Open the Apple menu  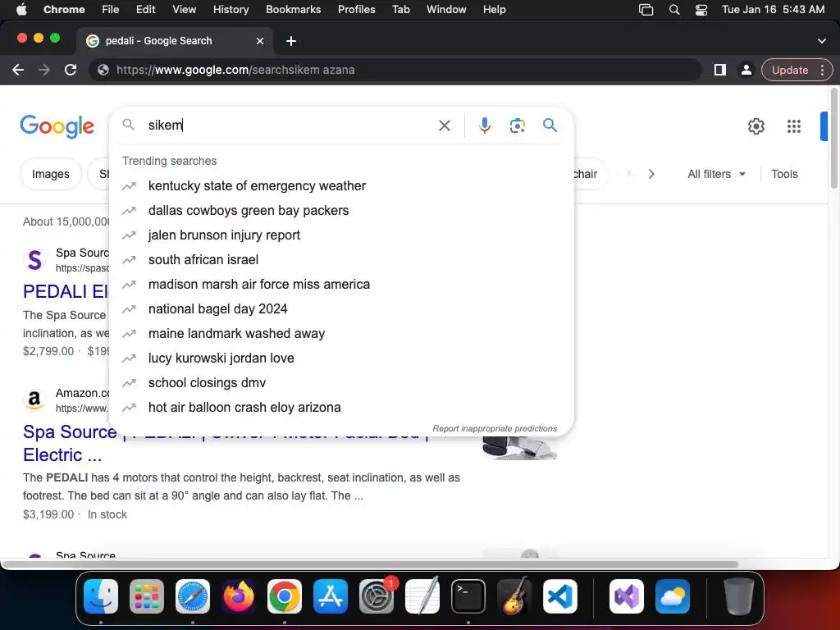21,10
